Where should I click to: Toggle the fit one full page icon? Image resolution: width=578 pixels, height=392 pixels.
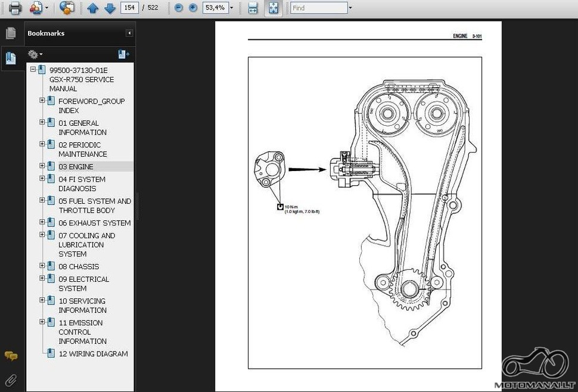click(x=274, y=8)
